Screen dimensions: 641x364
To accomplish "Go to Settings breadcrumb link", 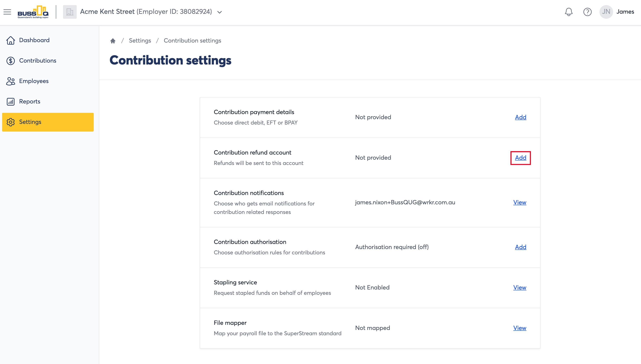I will [140, 41].
